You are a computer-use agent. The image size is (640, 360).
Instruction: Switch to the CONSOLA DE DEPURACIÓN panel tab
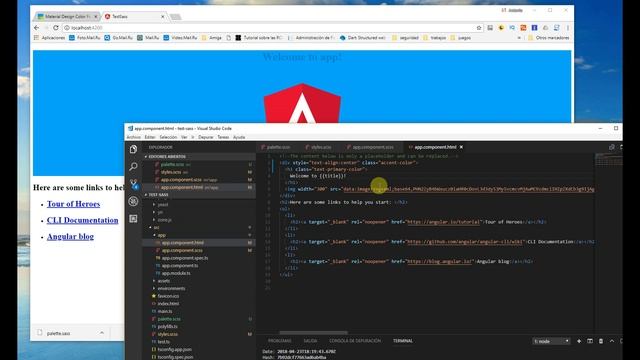tap(355, 341)
